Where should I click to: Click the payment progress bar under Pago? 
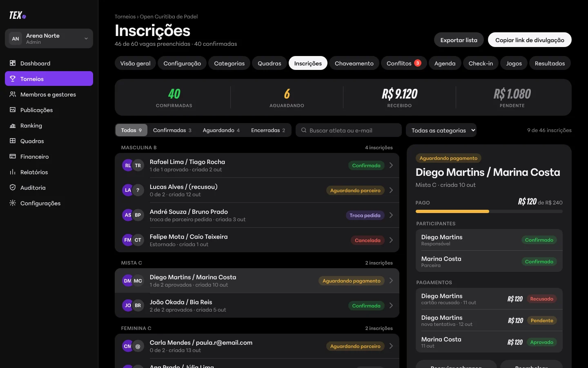click(489, 211)
